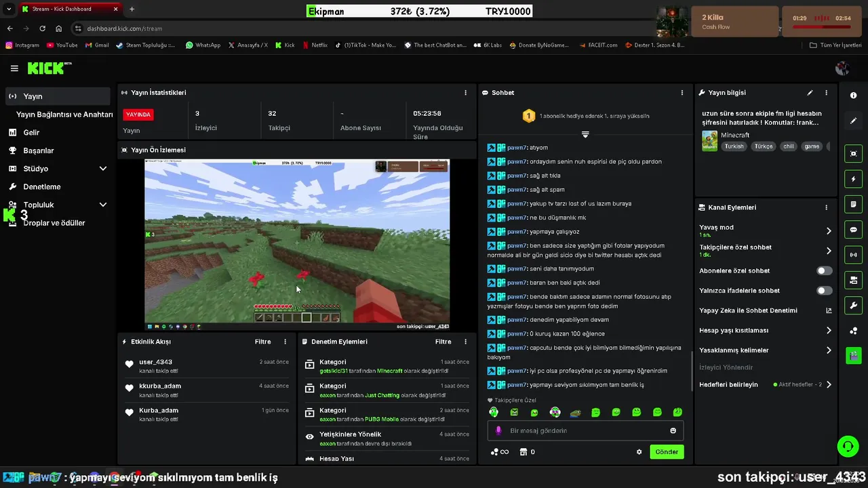Open user_4343 in the activity feed
Screen dimensions: 868x488
(x=155, y=362)
